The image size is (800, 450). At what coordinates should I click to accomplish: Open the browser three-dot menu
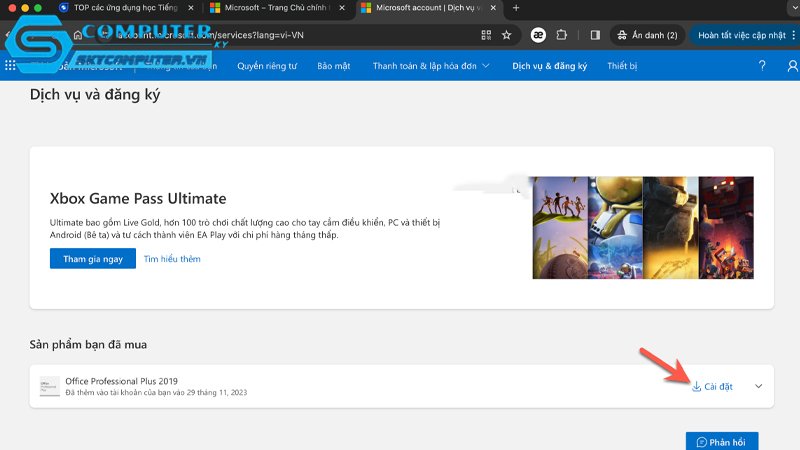click(794, 35)
